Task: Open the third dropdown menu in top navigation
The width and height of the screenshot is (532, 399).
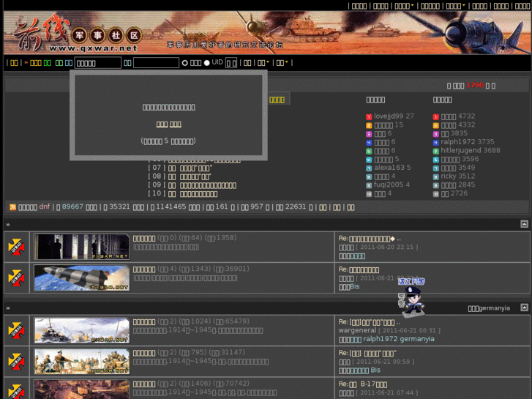Action: coord(404,6)
